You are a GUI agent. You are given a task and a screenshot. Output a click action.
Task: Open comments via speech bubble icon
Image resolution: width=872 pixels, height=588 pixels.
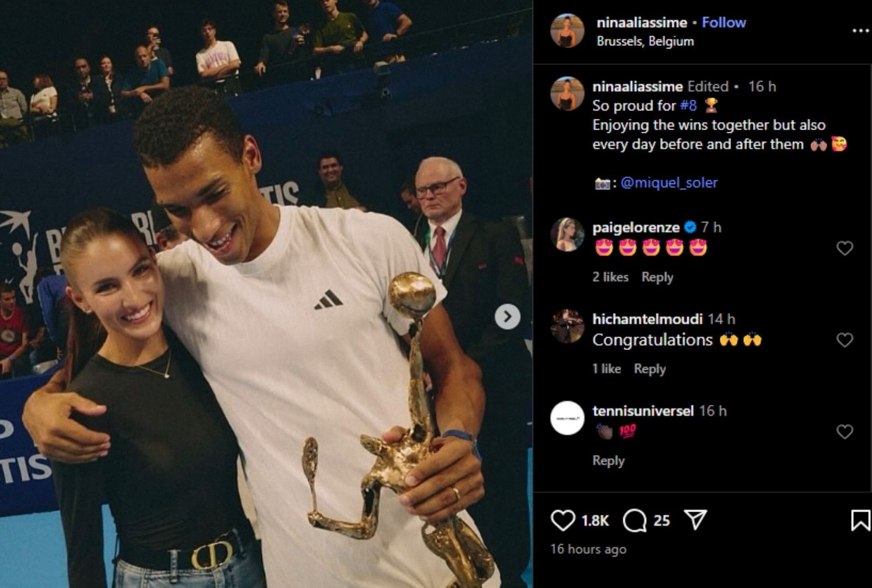tap(634, 520)
